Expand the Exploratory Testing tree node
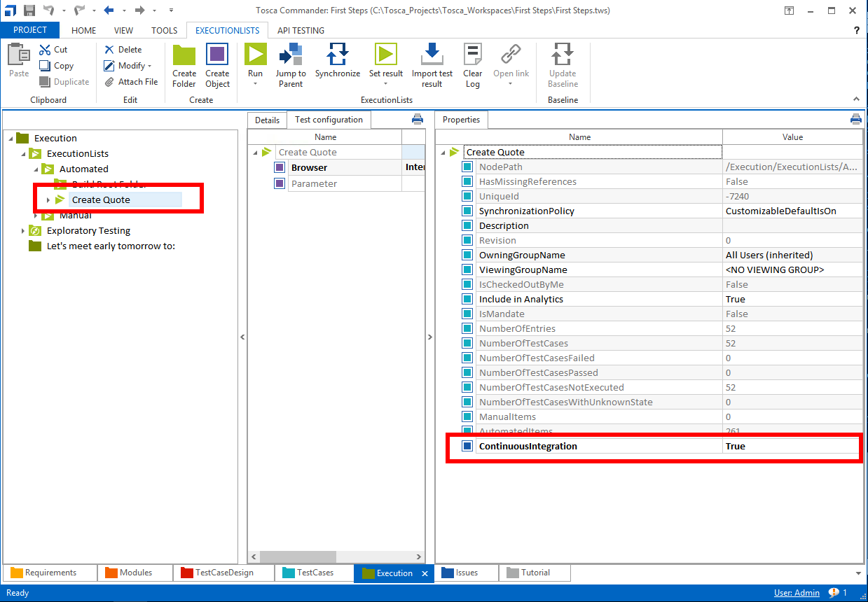 pos(22,231)
